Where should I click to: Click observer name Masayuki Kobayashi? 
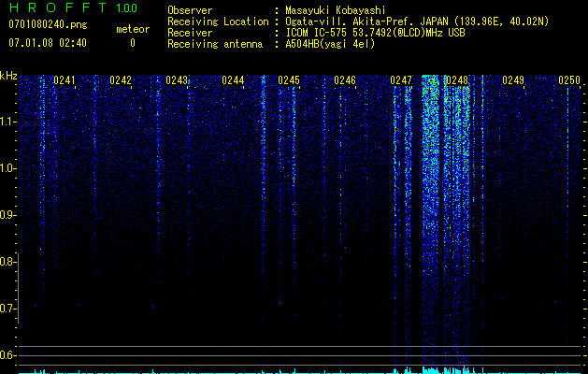[336, 10]
